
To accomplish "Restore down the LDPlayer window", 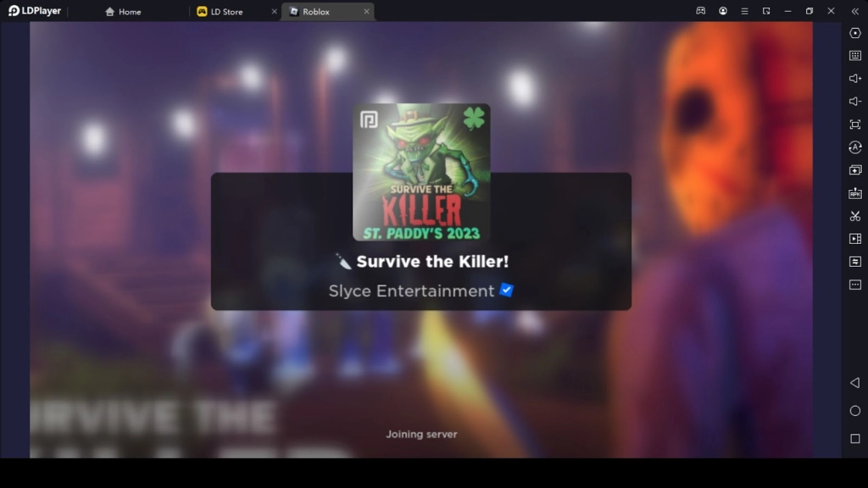I will pos(810,11).
